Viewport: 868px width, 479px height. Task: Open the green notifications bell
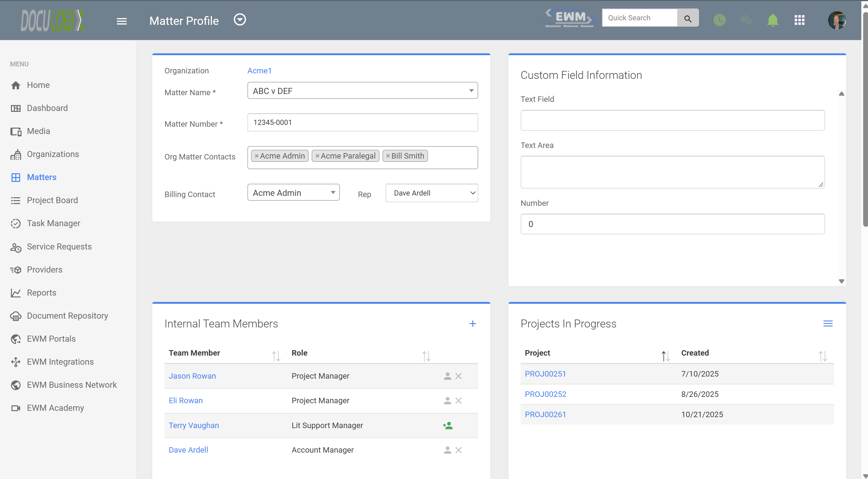[773, 20]
